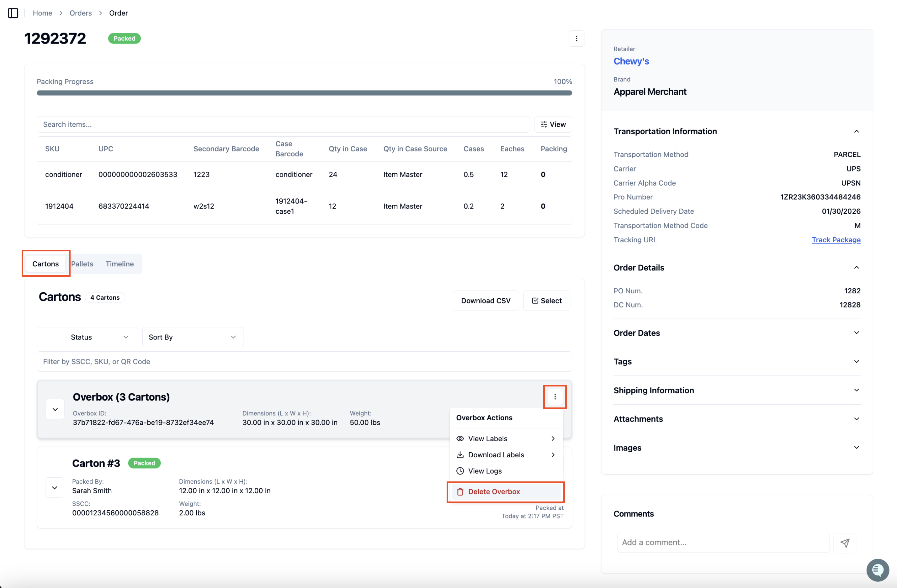
Task: Click SKU column header
Action: (52, 149)
